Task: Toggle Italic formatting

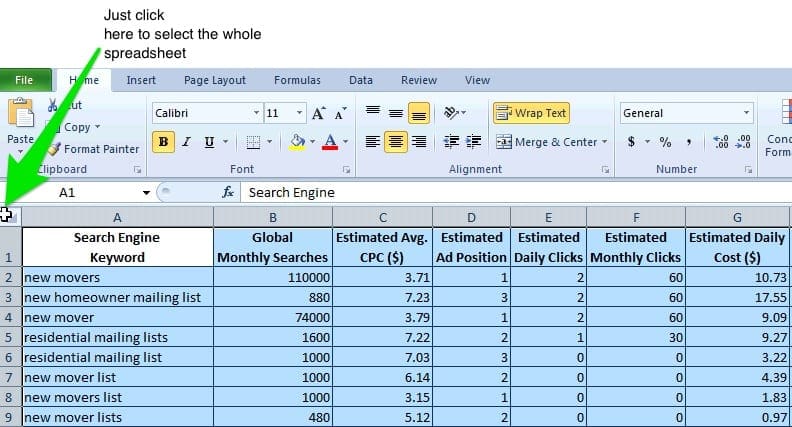Action: tap(186, 142)
